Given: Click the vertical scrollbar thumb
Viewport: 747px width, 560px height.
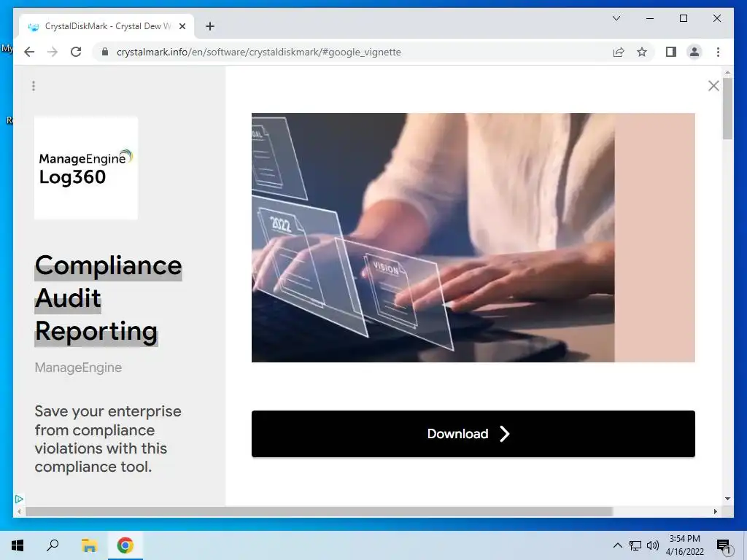Looking at the screenshot, I should pyautogui.click(x=727, y=109).
